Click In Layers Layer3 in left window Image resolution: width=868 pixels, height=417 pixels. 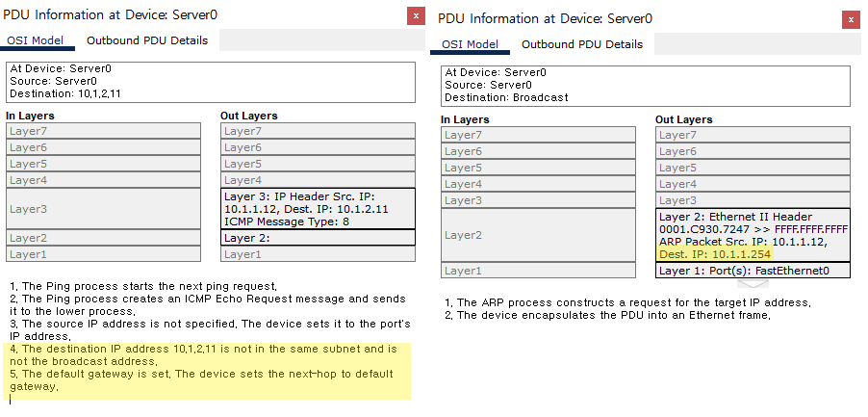click(104, 209)
